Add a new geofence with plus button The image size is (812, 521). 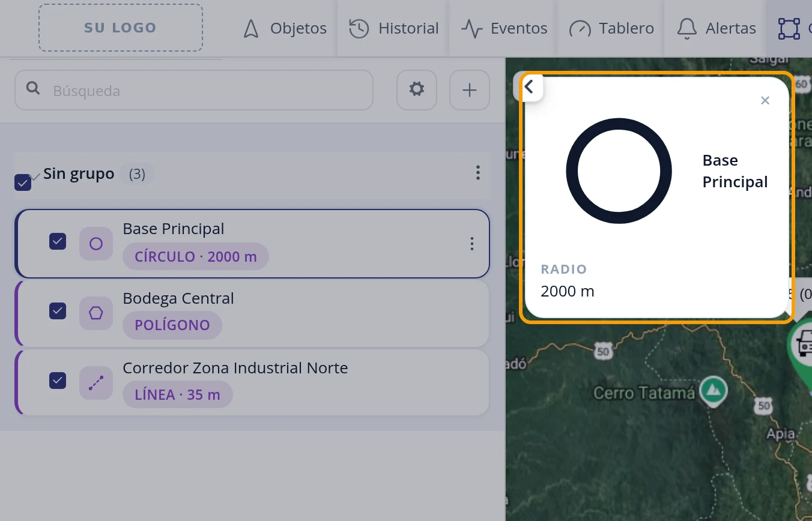tap(470, 90)
